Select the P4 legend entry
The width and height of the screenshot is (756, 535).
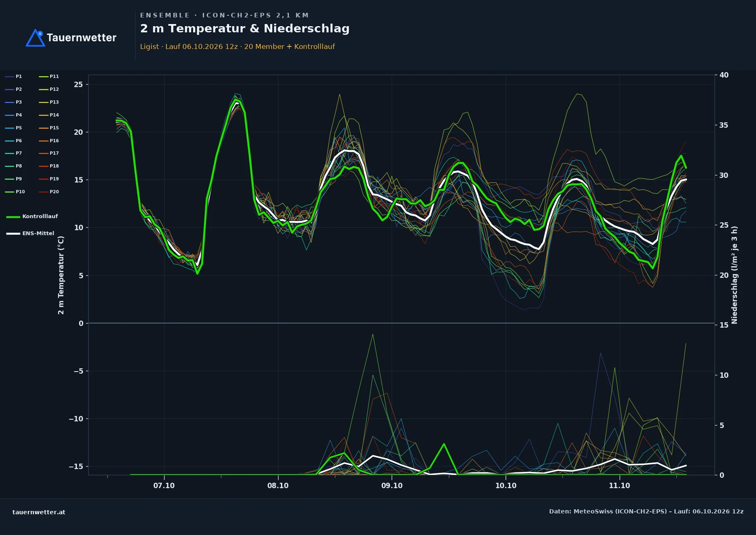(x=14, y=115)
